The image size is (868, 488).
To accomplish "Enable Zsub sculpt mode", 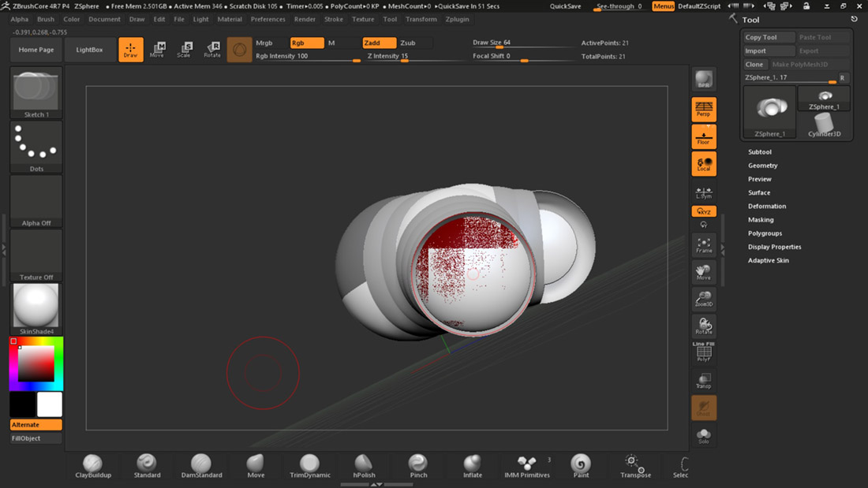I will click(x=408, y=43).
